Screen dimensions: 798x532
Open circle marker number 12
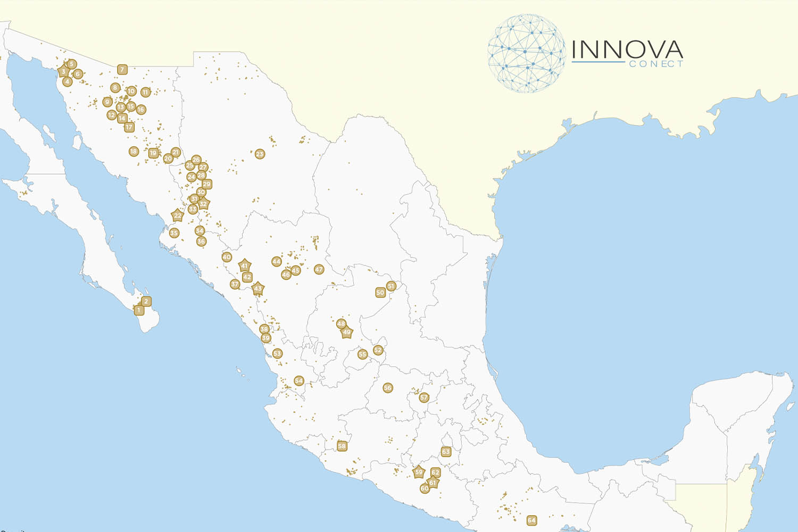point(111,115)
